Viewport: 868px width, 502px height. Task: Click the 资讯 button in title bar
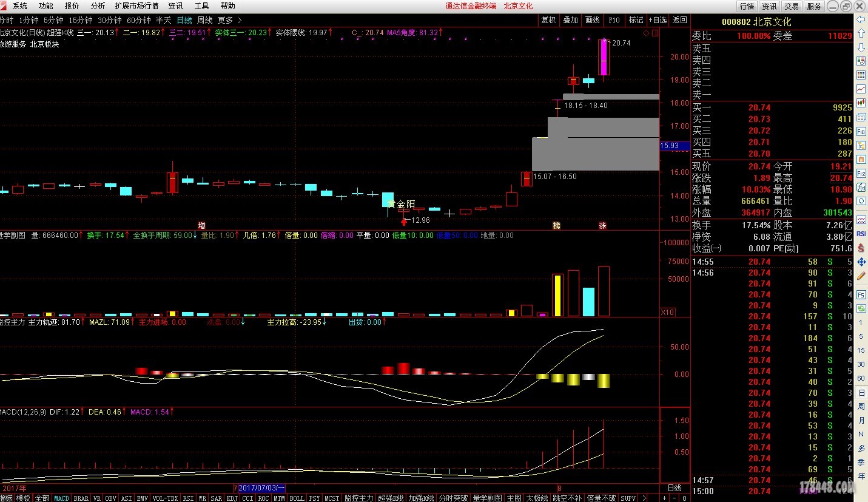(x=769, y=6)
